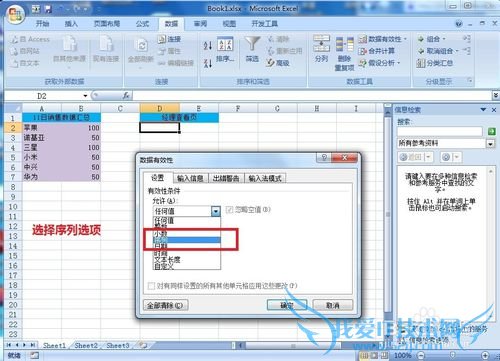Screen dimensions: 500x361
Task: Switch to 开发工具 ribbon tab
Action: tap(265, 24)
